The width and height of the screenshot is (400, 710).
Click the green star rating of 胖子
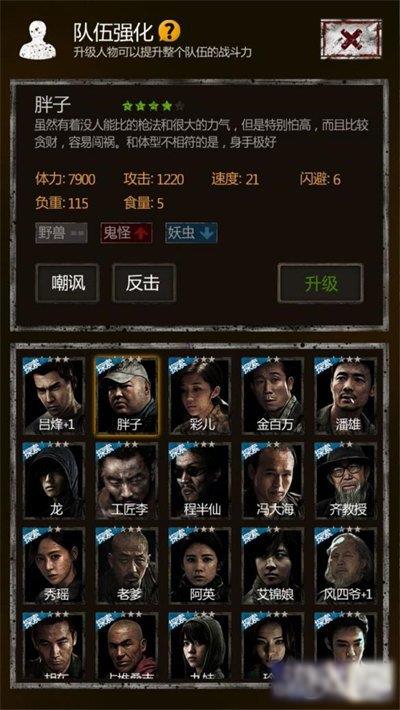pos(153,106)
